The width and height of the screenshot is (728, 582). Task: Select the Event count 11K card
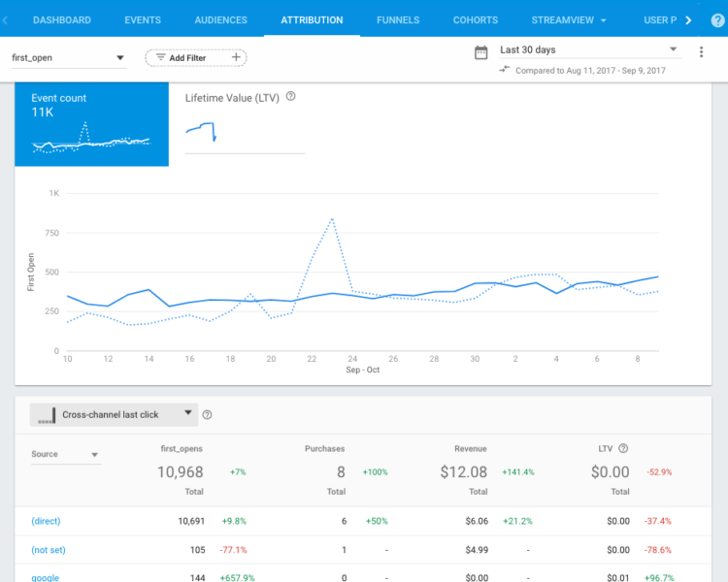(x=91, y=124)
